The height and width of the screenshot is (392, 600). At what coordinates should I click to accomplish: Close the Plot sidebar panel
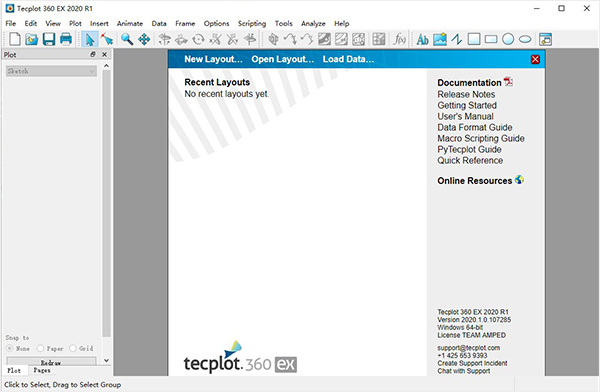tap(104, 55)
